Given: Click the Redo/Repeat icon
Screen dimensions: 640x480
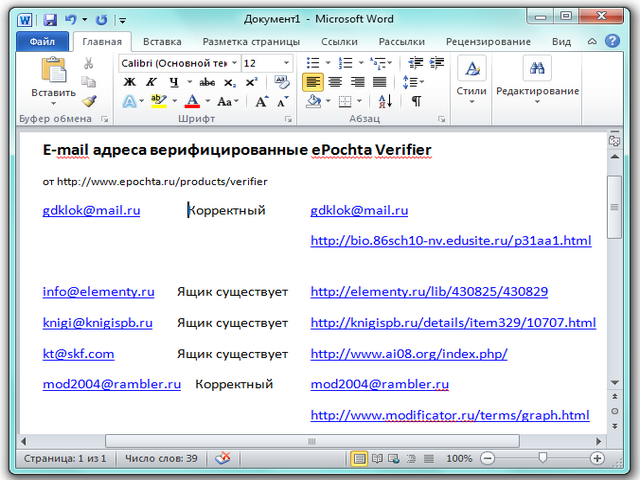Looking at the screenshot, I should [101, 20].
